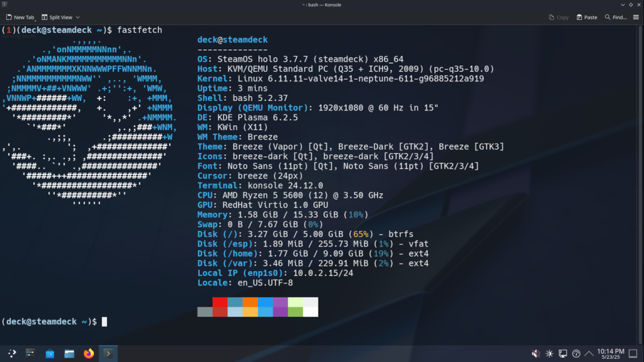Click the 'WM Theme: Breeze' line

(x=237, y=137)
